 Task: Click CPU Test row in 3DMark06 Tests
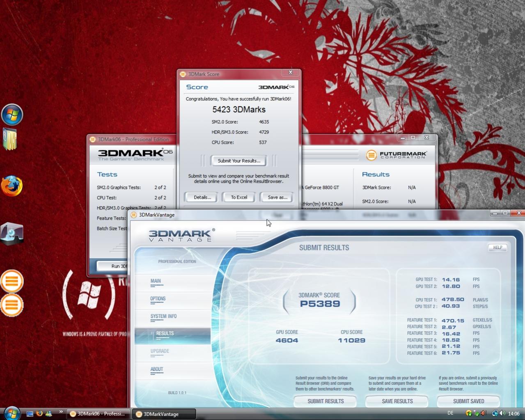[131, 198]
